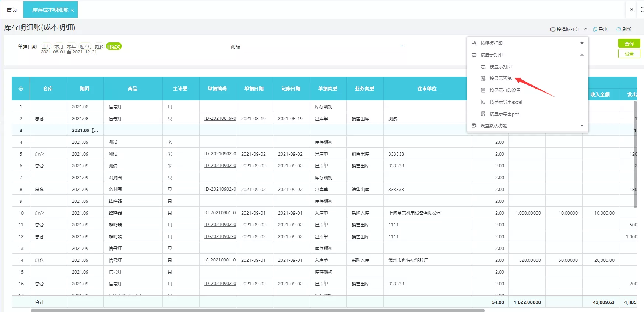Click the horizontal scrollbar at bottom

pos(257,311)
